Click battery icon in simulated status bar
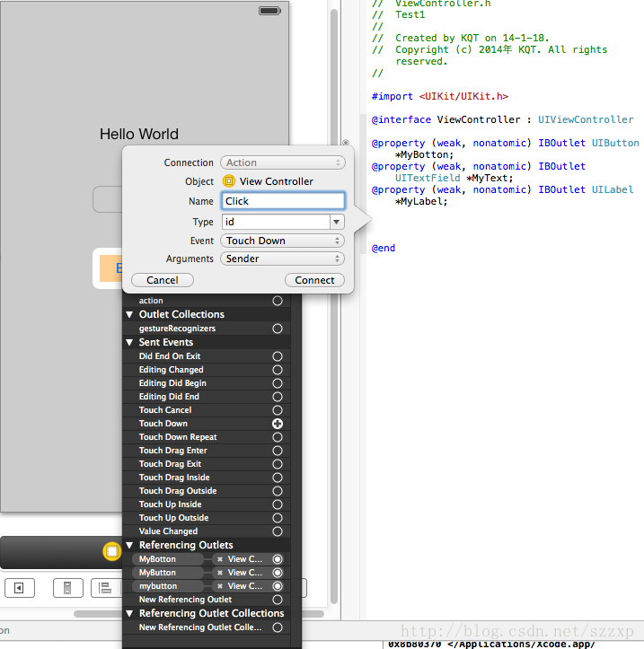The width and height of the screenshot is (644, 649). [270, 11]
